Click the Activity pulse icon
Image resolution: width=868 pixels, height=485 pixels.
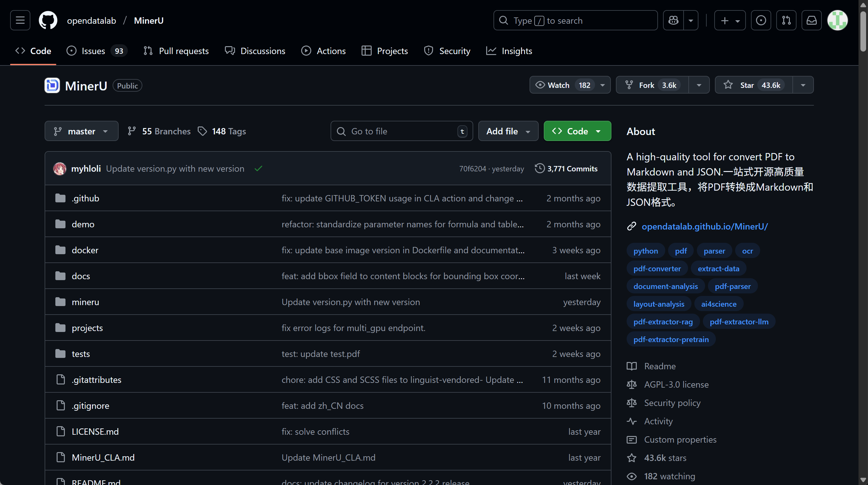click(x=631, y=421)
